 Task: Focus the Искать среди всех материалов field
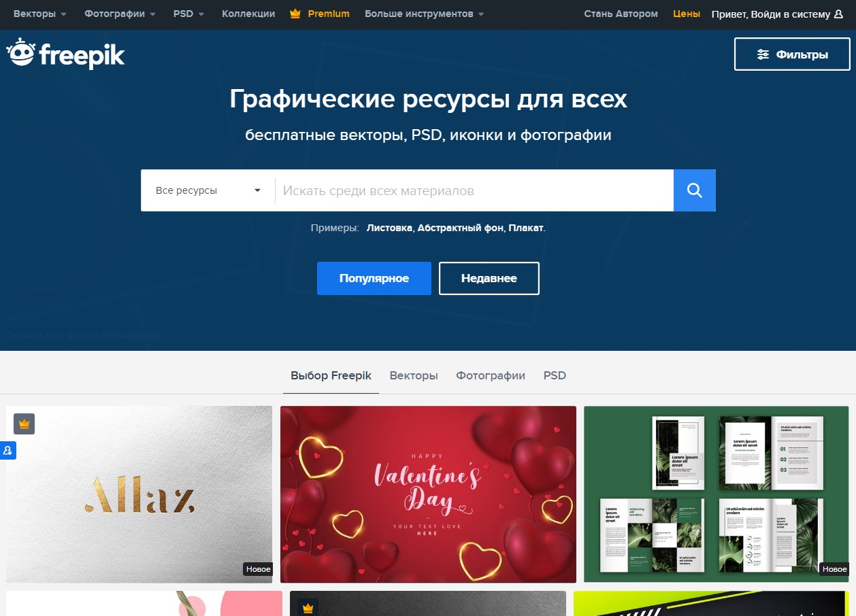[474, 190]
